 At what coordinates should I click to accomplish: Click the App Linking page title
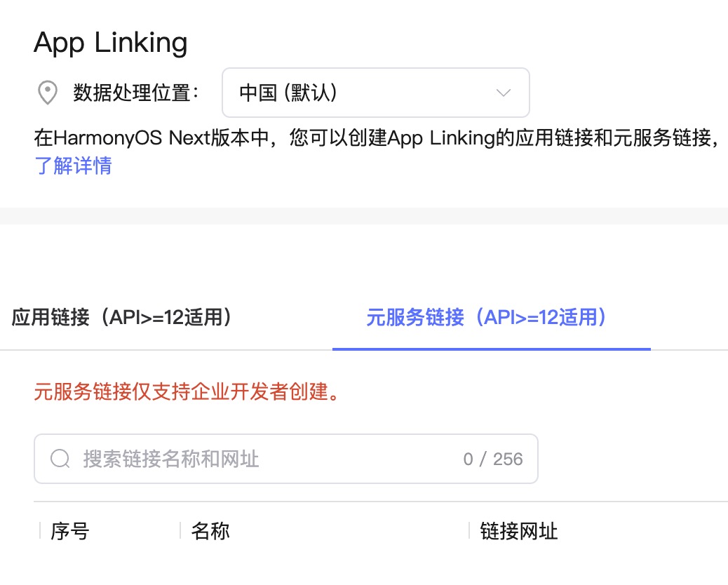coord(111,43)
